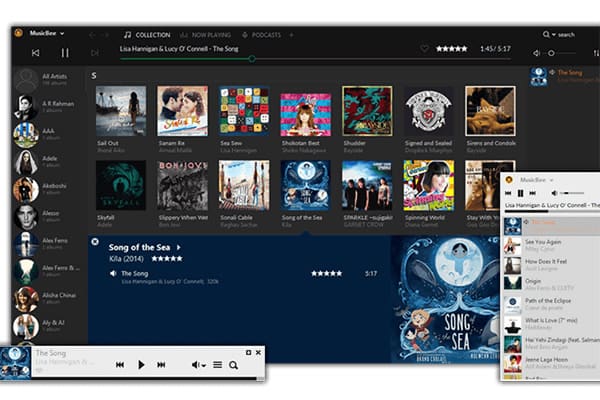The height and width of the screenshot is (400, 600).
Task: Play How Does It Feel in compact list
Action: [x=551, y=265]
